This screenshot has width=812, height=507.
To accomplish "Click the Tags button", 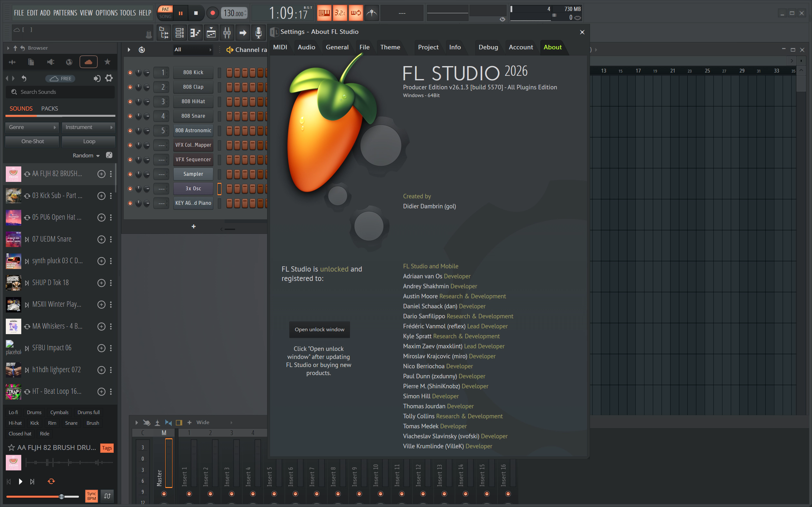I will click(x=107, y=448).
